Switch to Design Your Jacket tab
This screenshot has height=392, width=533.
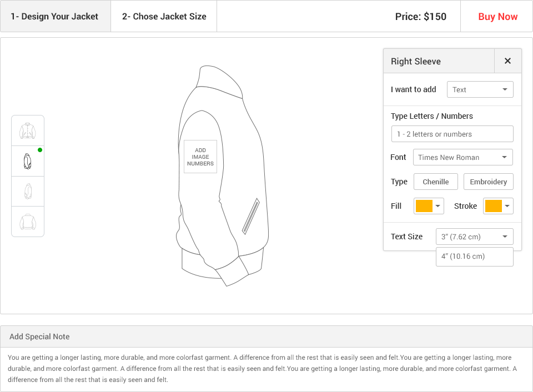tap(56, 16)
